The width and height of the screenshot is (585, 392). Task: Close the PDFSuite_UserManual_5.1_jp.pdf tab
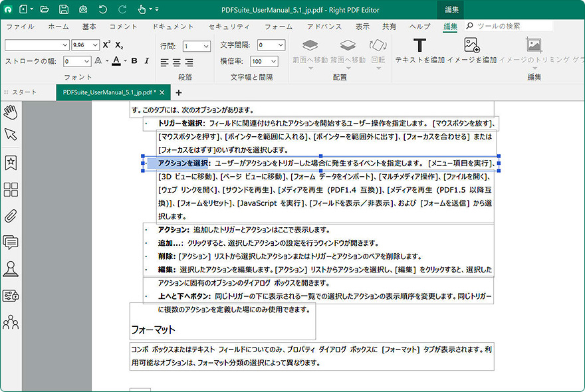pos(162,92)
